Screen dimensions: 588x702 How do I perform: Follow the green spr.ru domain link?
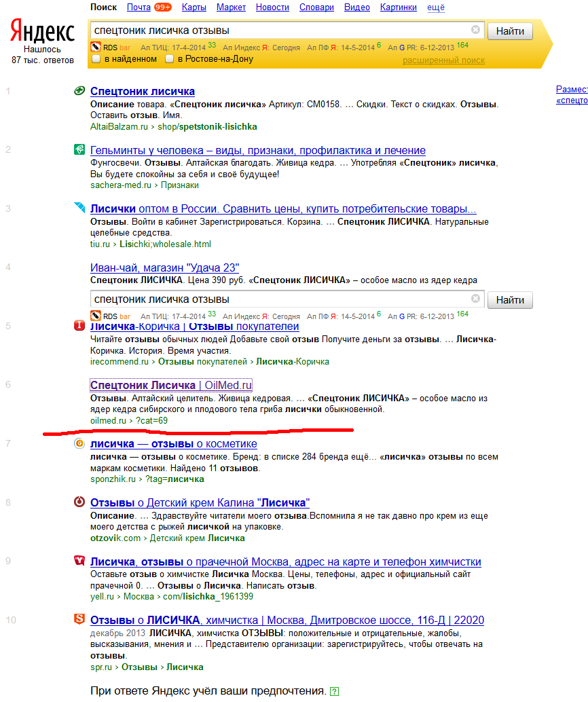tap(101, 667)
